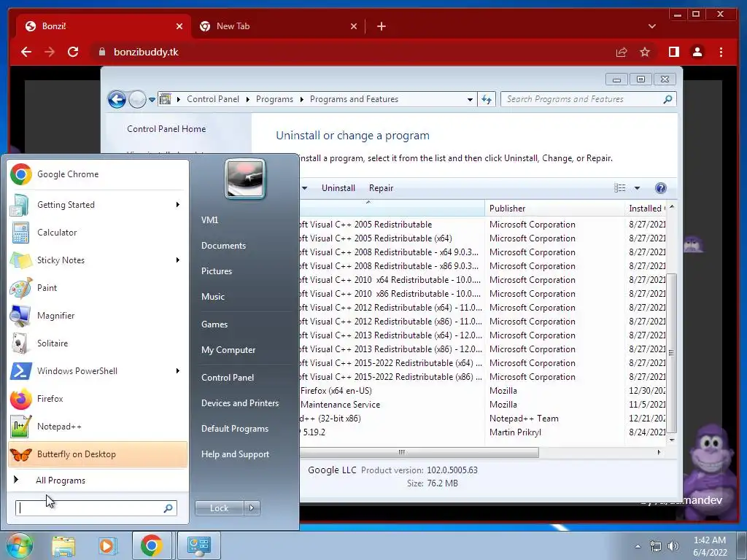Bookmark this page with star icon
The height and width of the screenshot is (560, 747).
pyautogui.click(x=645, y=52)
